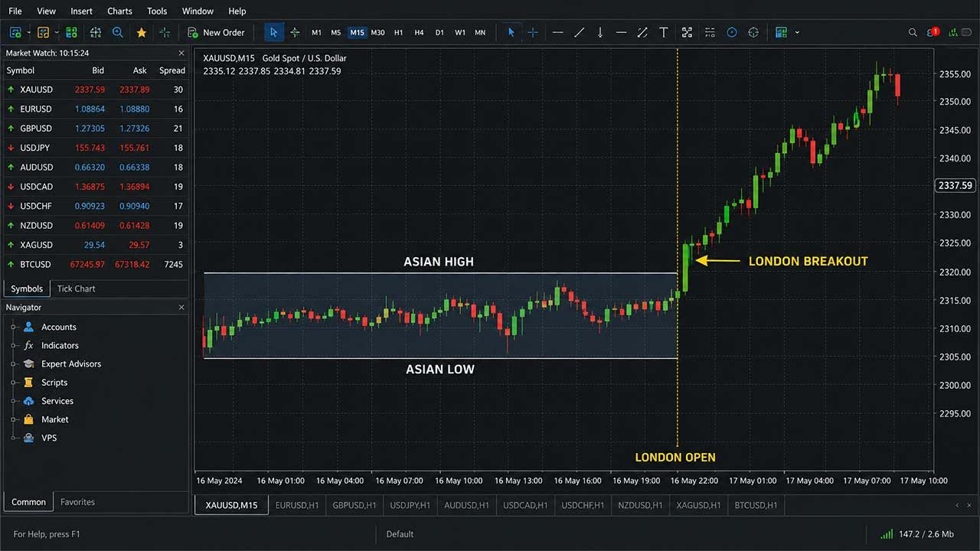
Task: Pick the vertical line drawing tool
Action: 600,32
